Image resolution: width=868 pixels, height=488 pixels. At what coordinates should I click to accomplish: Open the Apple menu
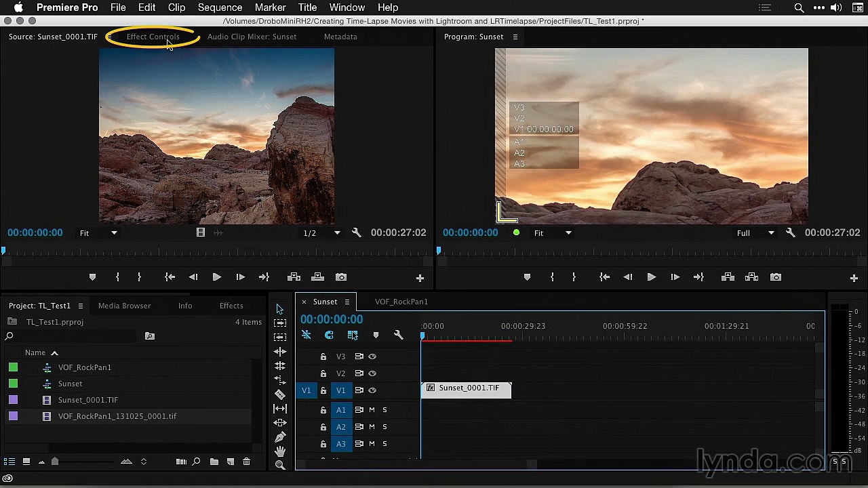point(18,7)
